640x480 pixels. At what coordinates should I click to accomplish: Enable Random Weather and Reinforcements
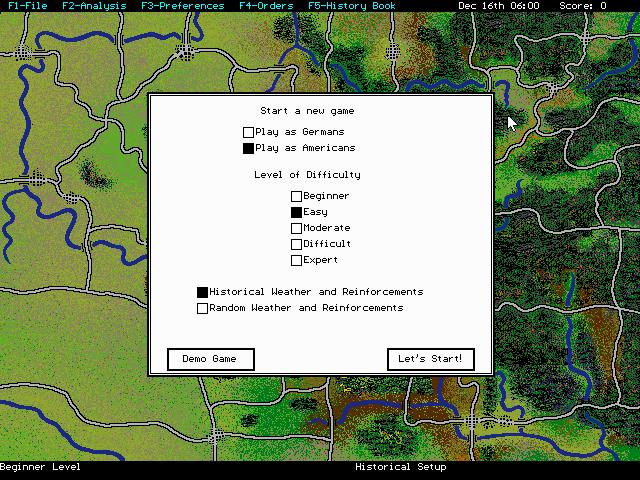click(203, 308)
